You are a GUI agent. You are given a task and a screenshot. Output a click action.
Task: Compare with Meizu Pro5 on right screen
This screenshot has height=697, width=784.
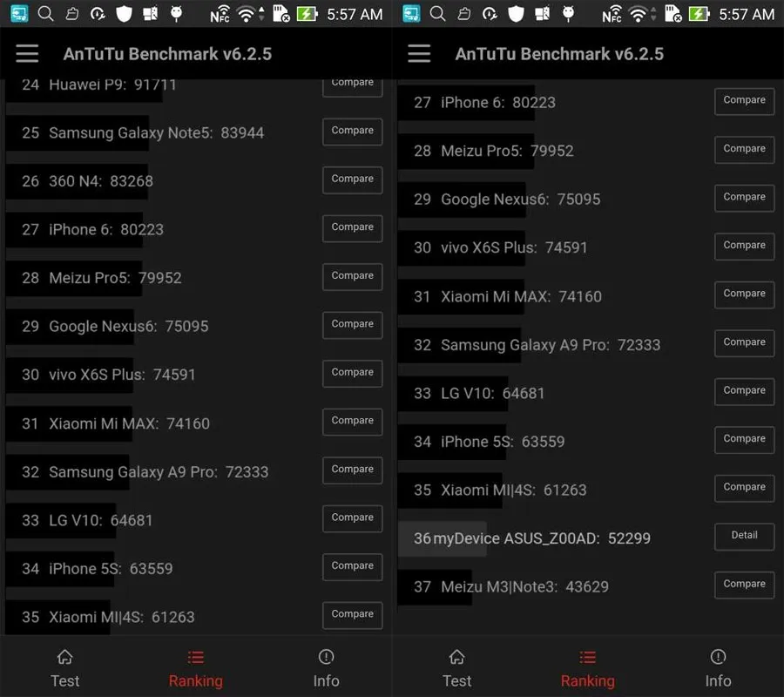point(745,150)
